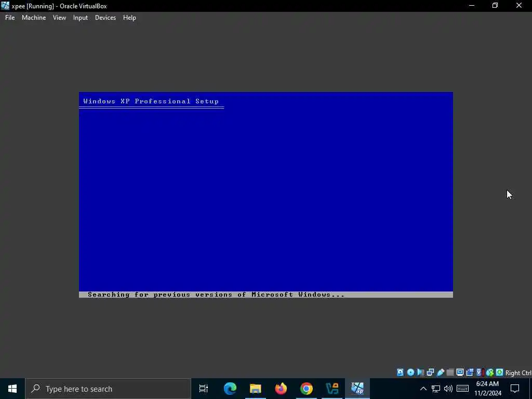Screen dimensions: 532x399
Task: Click the network adapters indicator icon
Action: pyautogui.click(x=430, y=372)
